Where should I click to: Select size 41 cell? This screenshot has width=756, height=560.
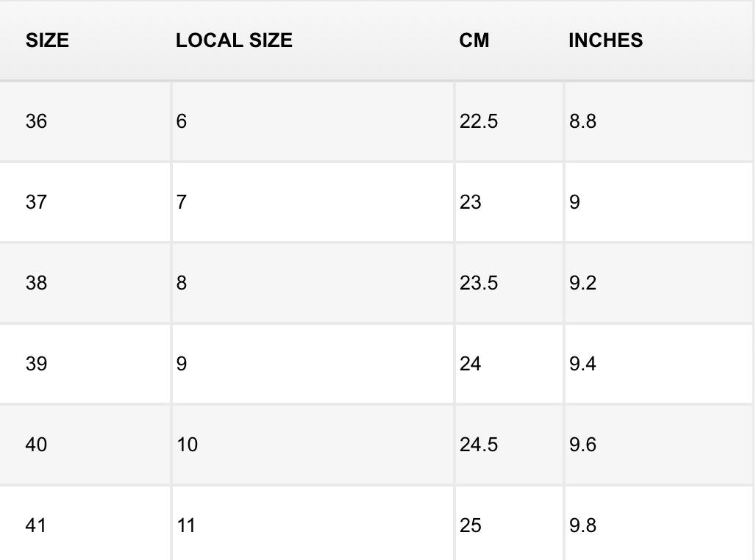click(x=36, y=525)
